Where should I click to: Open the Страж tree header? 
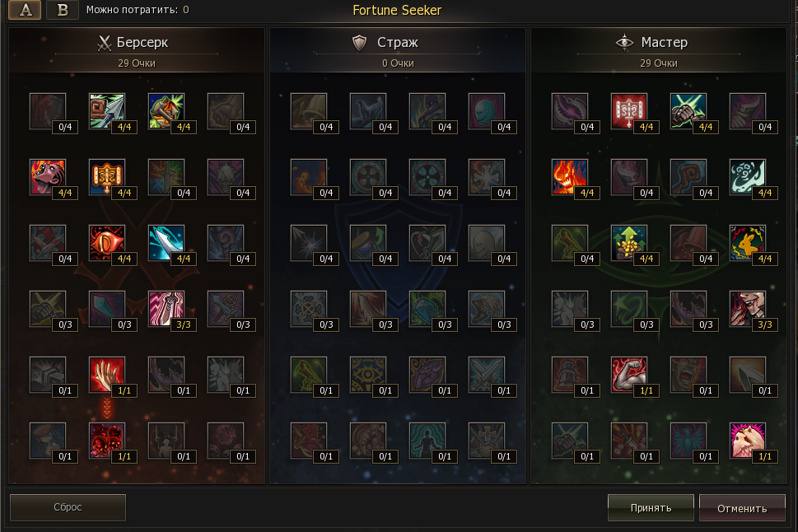coord(398,42)
